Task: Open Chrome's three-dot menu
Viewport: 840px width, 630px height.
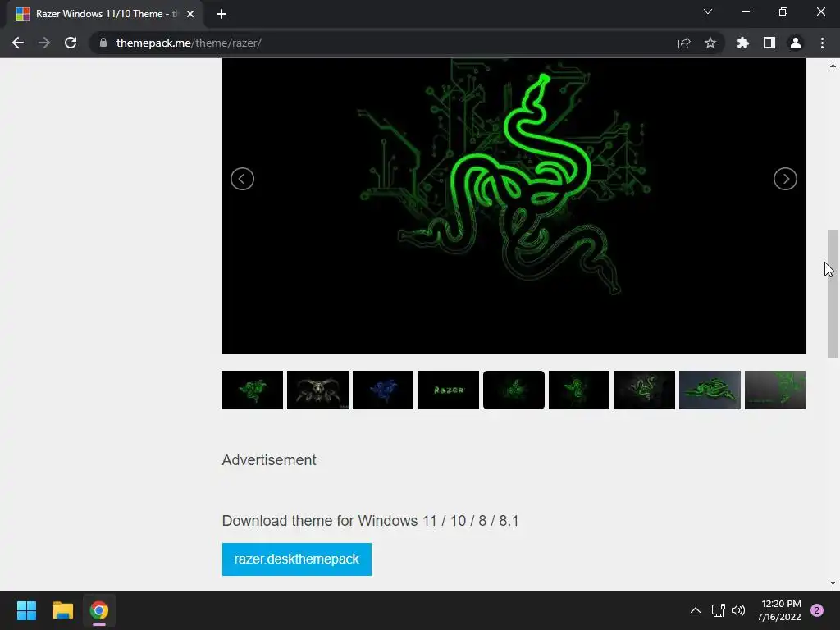Action: [822, 43]
